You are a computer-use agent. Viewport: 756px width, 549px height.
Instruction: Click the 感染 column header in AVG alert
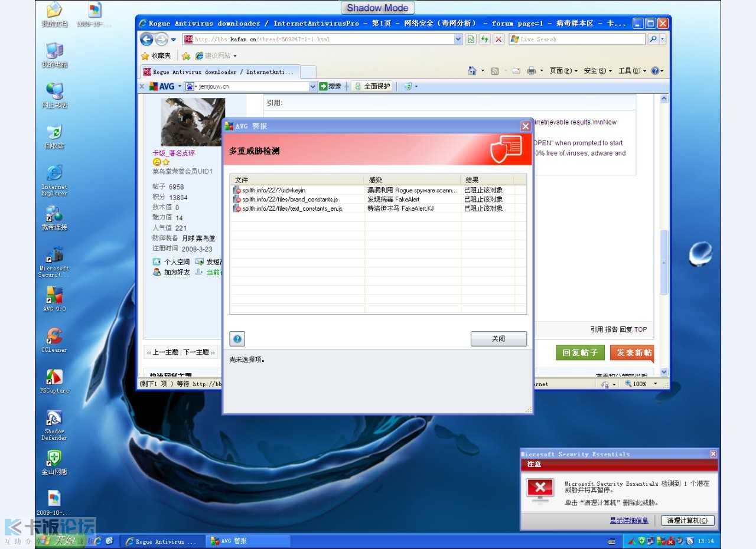point(412,180)
